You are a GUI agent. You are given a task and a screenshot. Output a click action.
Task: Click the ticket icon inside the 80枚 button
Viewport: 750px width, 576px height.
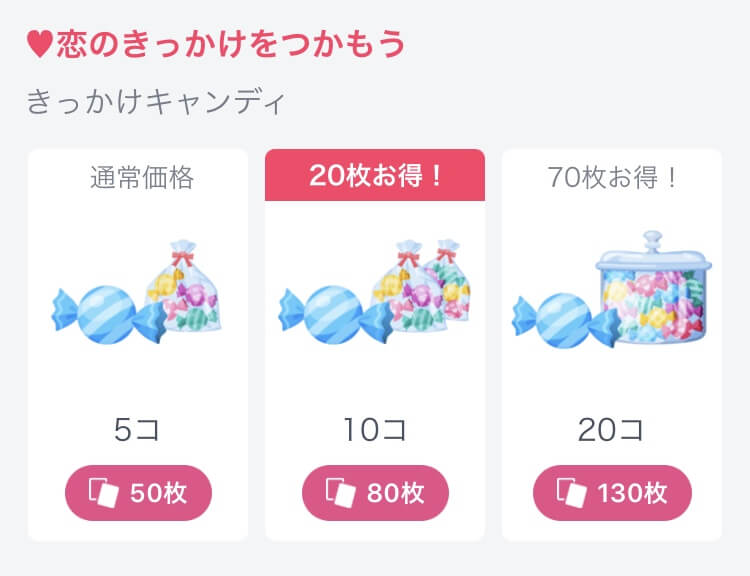pos(340,493)
